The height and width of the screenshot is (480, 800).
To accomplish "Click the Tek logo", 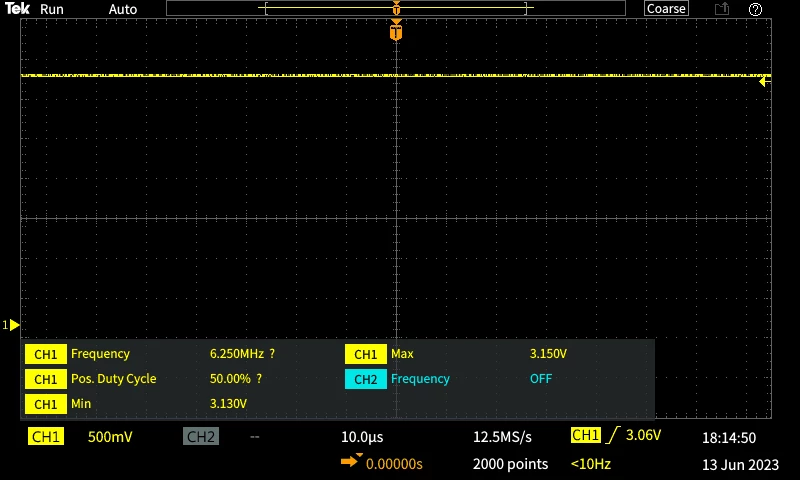I will (17, 9).
